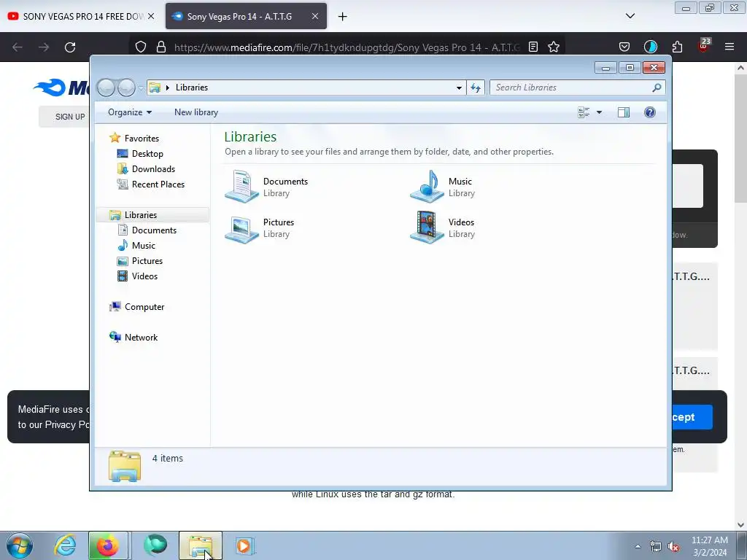This screenshot has height=560, width=747.
Task: Close the YouTube Sony Vegas tab
Action: coord(151,16)
